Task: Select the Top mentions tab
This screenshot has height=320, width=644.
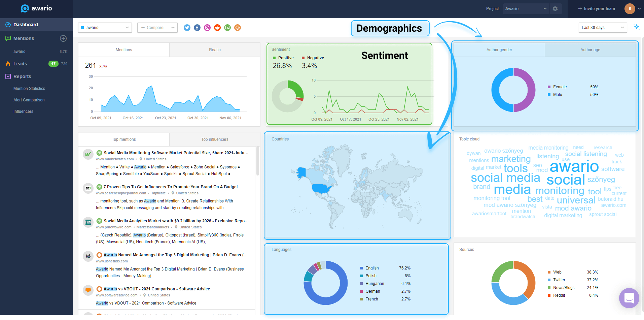Action: click(124, 139)
